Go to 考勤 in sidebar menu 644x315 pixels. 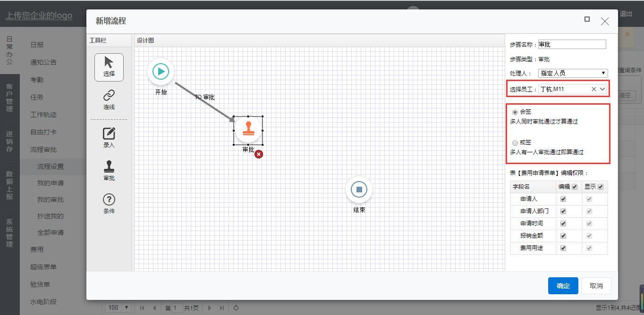click(x=37, y=80)
